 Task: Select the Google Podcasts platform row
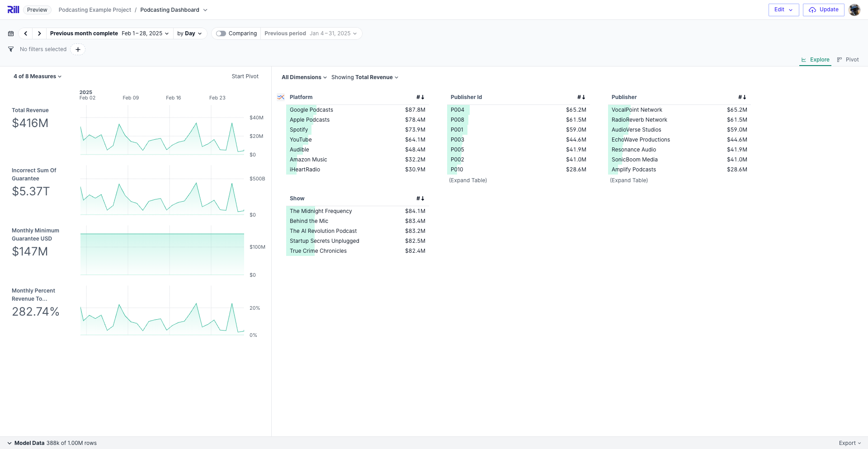311,110
